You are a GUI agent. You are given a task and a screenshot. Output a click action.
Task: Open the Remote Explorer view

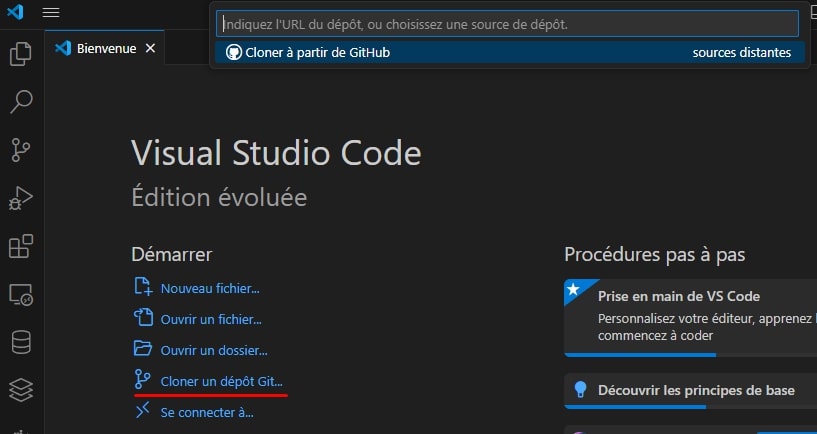(x=21, y=295)
